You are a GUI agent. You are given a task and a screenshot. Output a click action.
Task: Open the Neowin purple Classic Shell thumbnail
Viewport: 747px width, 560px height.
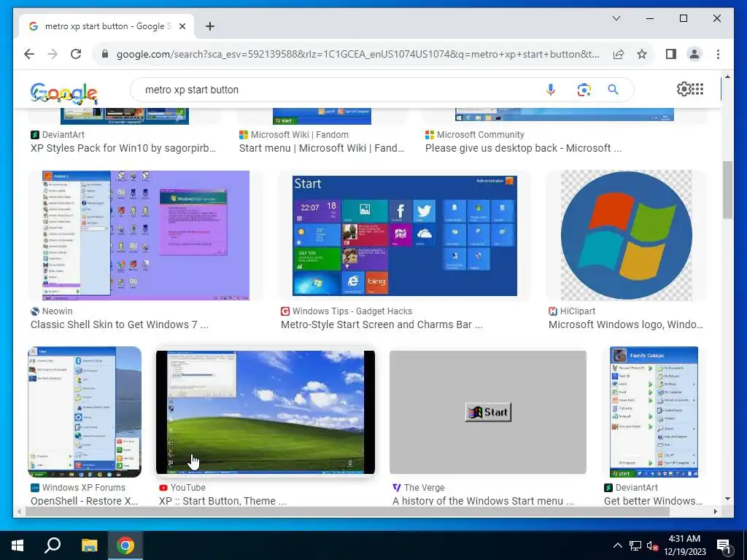pyautogui.click(x=145, y=236)
